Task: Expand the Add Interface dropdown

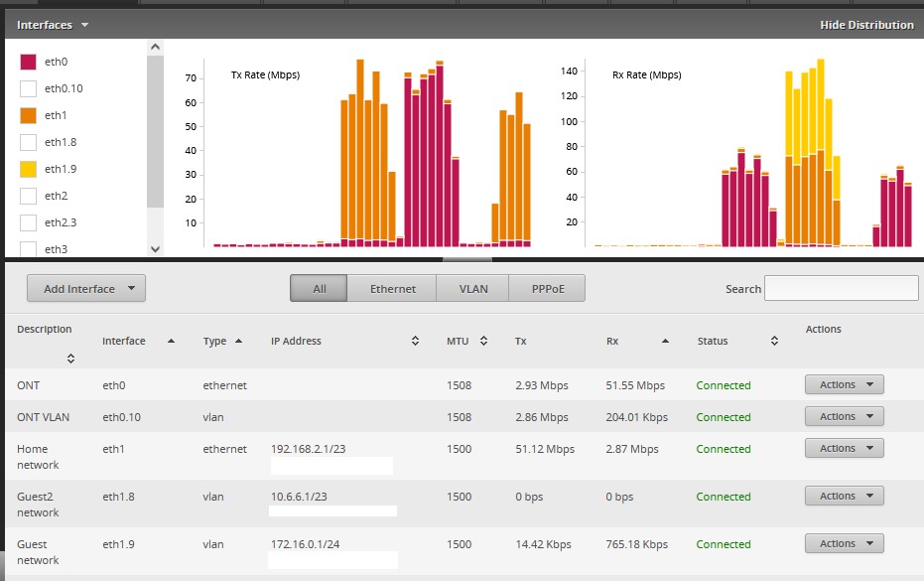Action: pos(86,289)
